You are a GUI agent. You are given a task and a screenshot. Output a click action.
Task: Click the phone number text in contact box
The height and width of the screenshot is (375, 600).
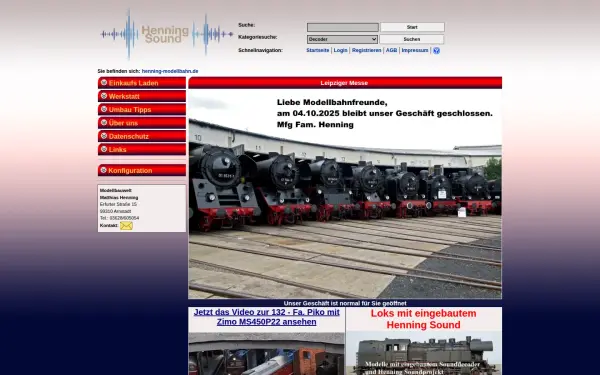coord(119,218)
